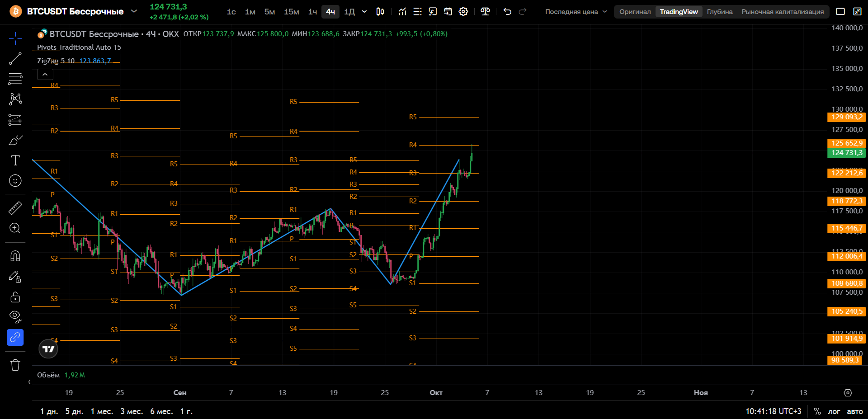
Task: Click the balance scale compare icon
Action: (x=486, y=12)
